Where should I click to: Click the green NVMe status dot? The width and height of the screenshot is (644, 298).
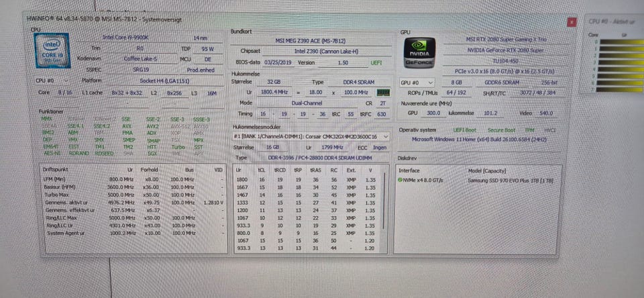[400, 180]
